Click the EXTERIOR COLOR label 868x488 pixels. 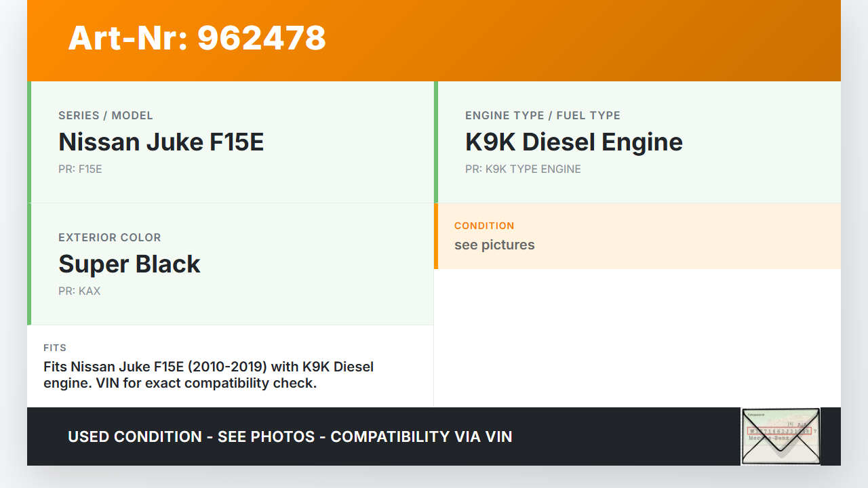[110, 238]
